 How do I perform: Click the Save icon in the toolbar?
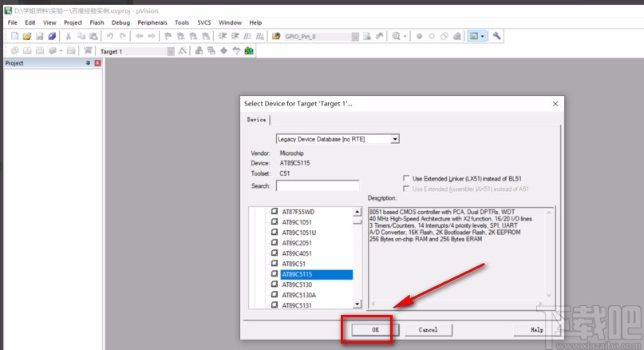[39, 36]
